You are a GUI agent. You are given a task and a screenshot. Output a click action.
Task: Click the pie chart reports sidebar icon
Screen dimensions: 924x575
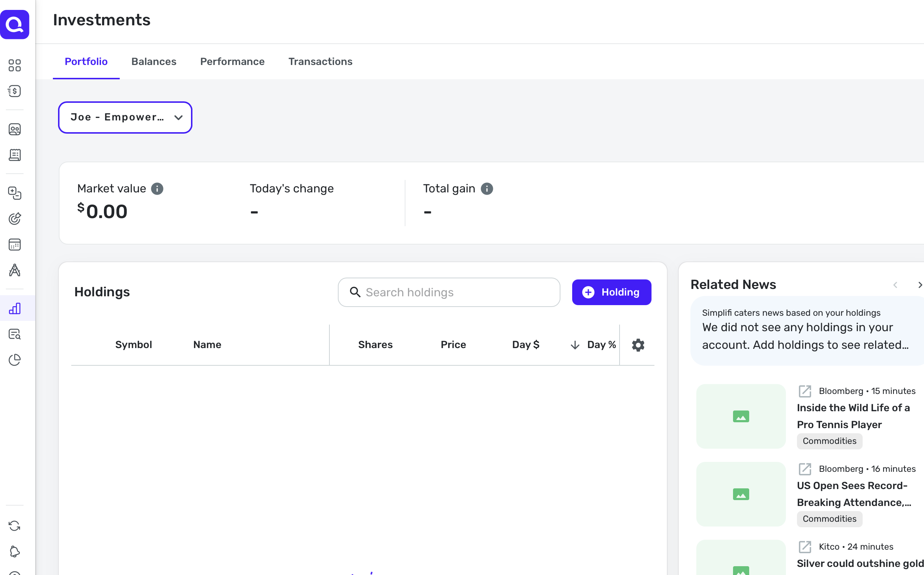(14, 360)
